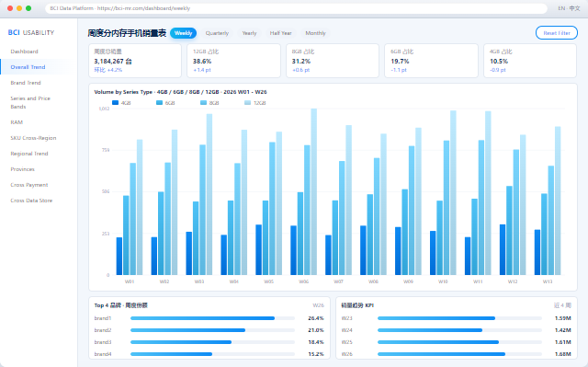Viewport: 588px width, 367px height.
Task: Toggle the 6GB legend swatch
Action: 159,102
